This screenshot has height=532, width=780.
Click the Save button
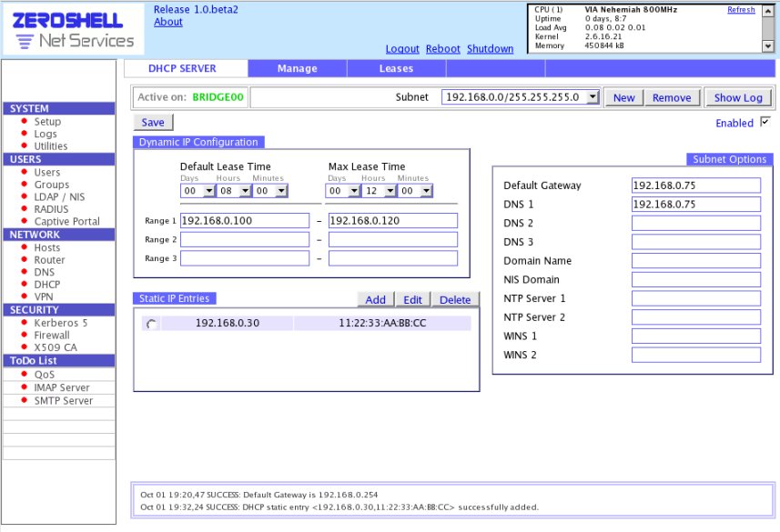(153, 122)
